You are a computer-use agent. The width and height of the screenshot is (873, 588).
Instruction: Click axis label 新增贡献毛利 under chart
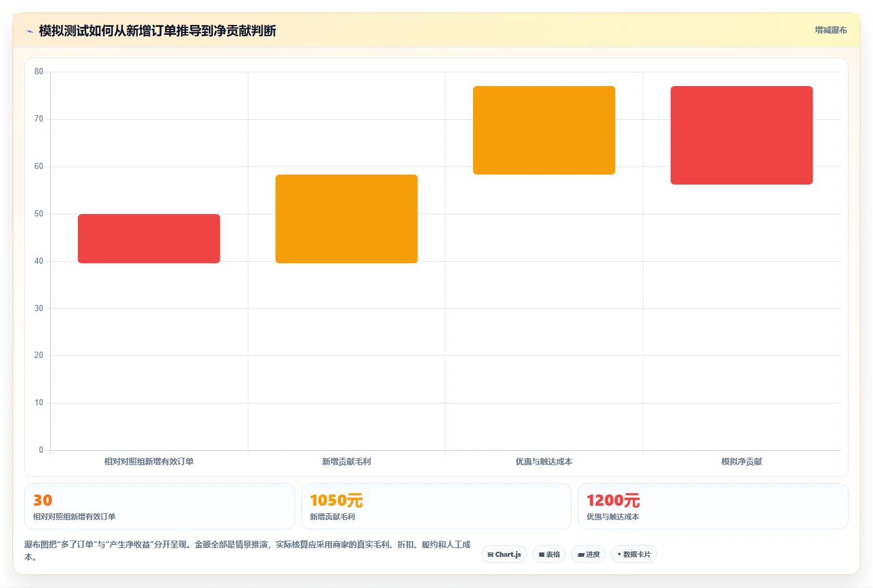click(x=346, y=462)
